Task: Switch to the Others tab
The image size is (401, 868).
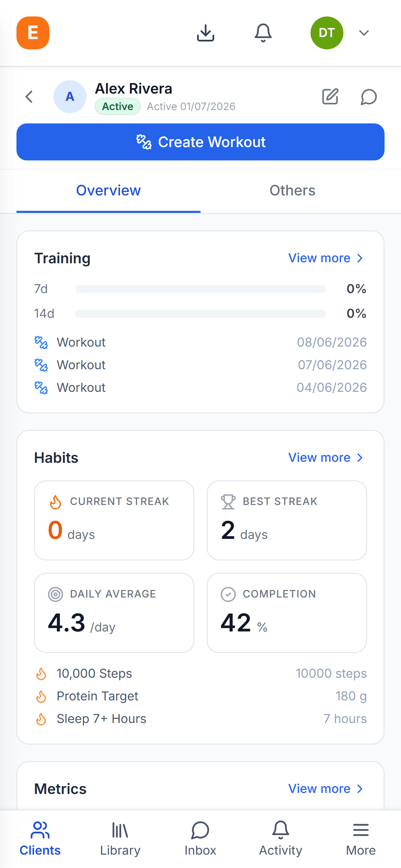Action: (292, 191)
